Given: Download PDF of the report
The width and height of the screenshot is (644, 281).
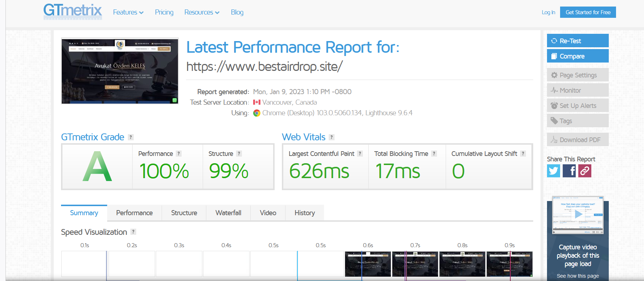Looking at the screenshot, I should click(x=578, y=140).
